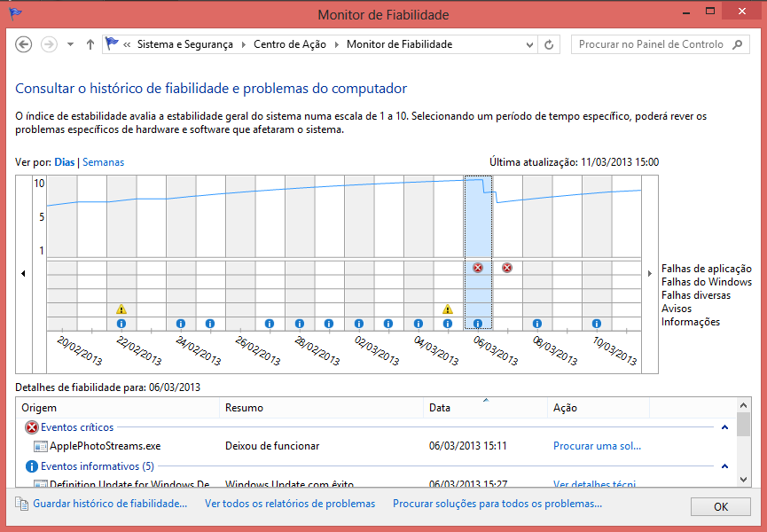Click the refresh button in address bar
Viewport: 767px width, 532px height.
550,44
